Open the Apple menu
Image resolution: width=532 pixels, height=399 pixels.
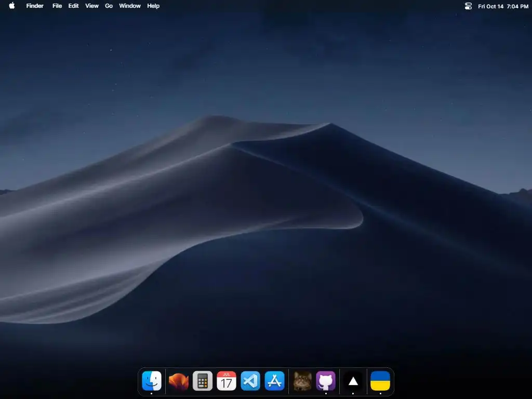(12, 6)
